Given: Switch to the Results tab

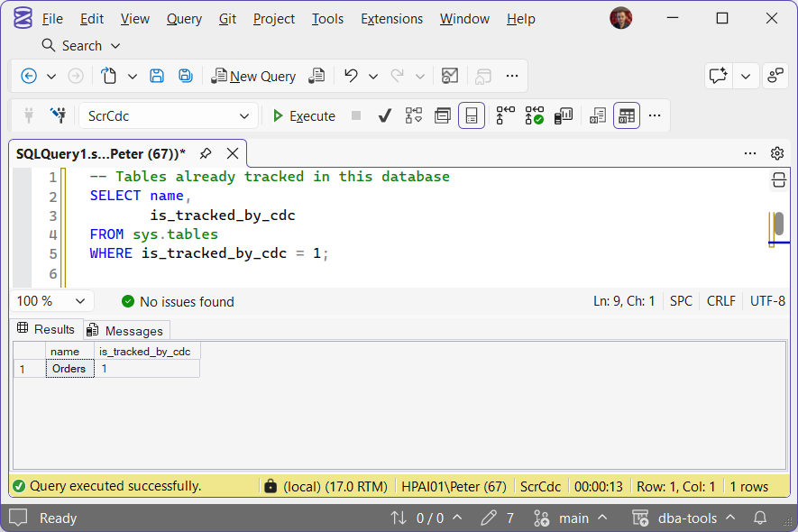Looking at the screenshot, I should [x=46, y=329].
